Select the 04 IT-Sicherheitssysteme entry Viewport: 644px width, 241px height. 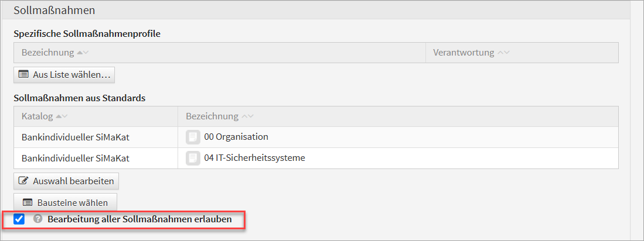(254, 158)
